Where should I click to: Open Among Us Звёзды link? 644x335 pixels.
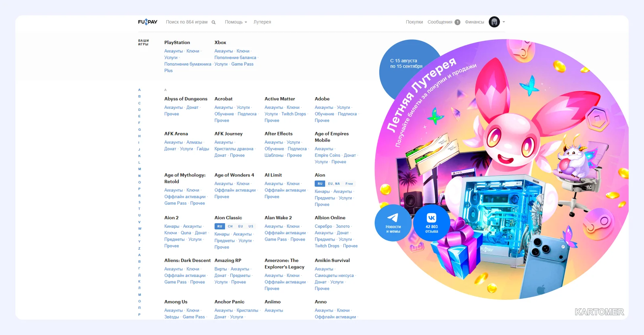pyautogui.click(x=171, y=317)
